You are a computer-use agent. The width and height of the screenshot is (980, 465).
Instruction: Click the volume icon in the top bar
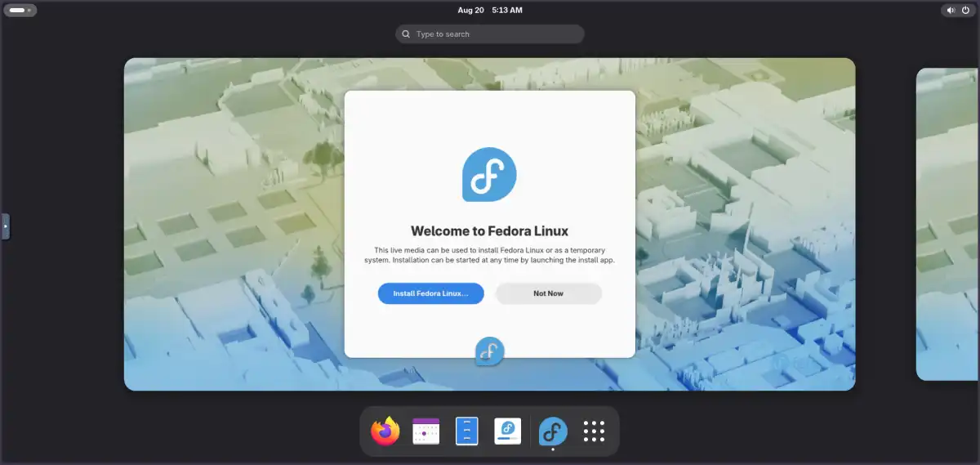coord(950,11)
